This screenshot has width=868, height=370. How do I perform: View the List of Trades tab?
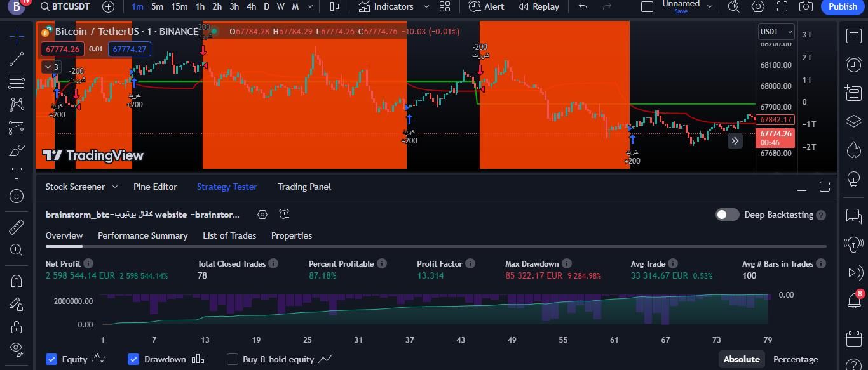229,235
